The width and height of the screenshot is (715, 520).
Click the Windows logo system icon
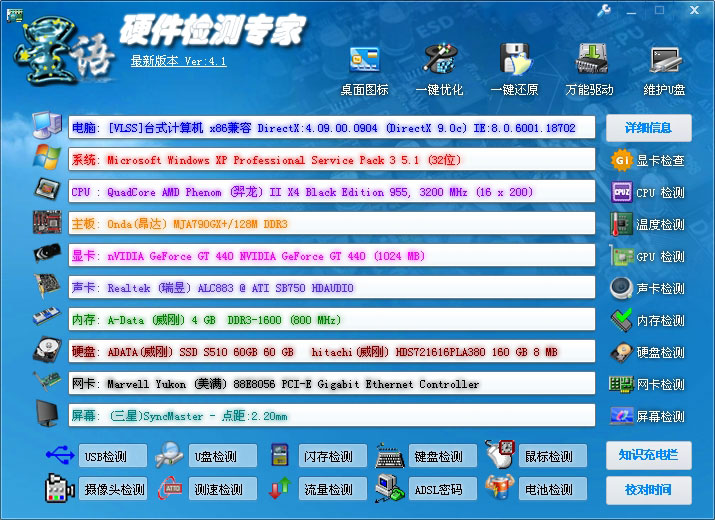[x=47, y=159]
